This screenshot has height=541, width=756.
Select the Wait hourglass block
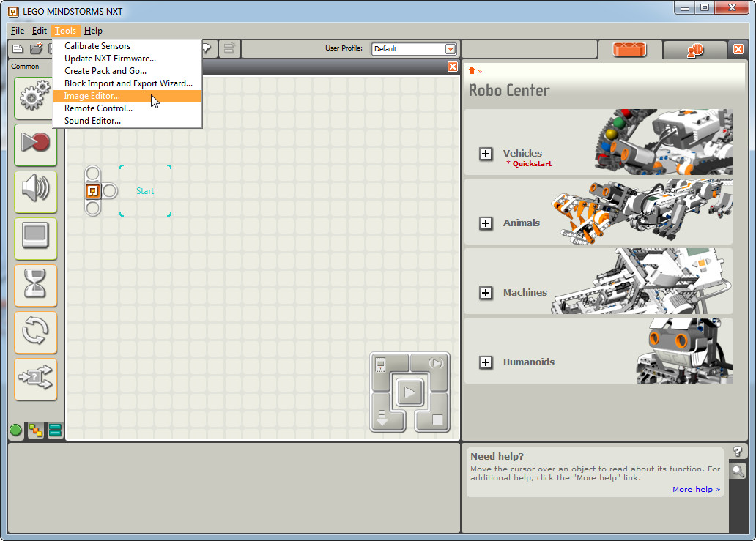[x=36, y=285]
